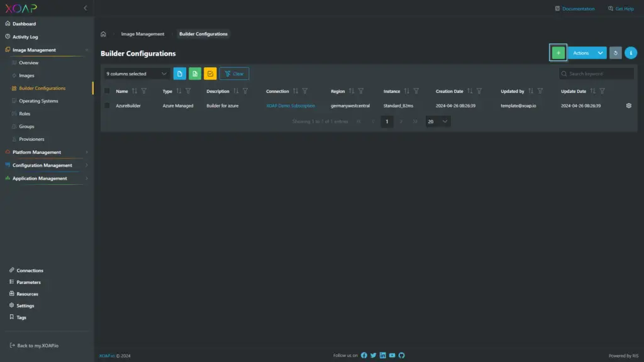Open Settings in the sidebar
This screenshot has width=644, height=362.
(x=25, y=306)
